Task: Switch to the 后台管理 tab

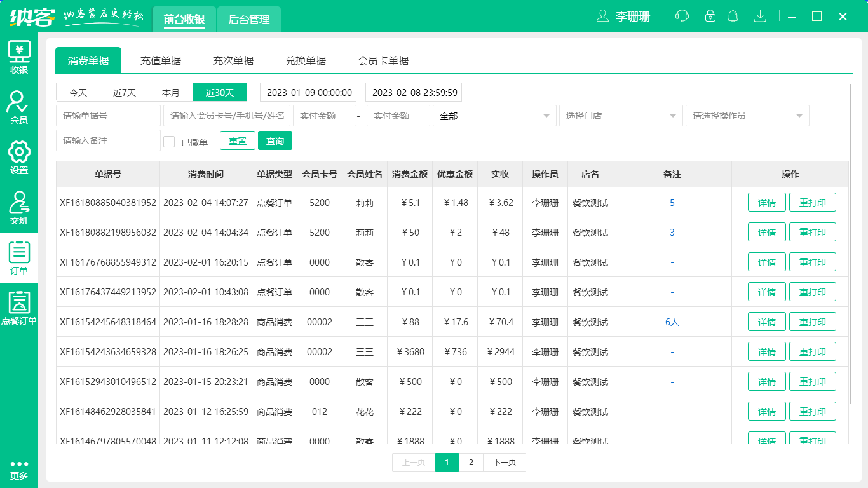Action: pos(248,19)
